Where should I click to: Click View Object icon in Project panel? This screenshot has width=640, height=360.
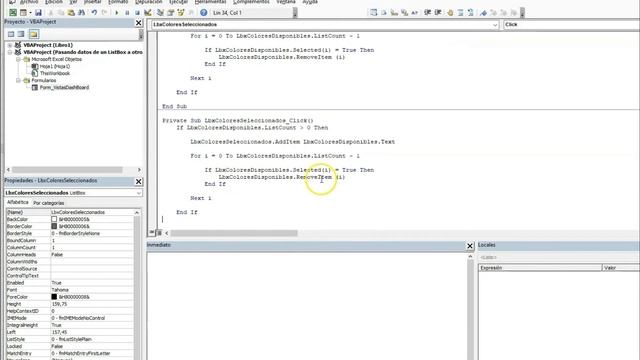pyautogui.click(x=21, y=34)
